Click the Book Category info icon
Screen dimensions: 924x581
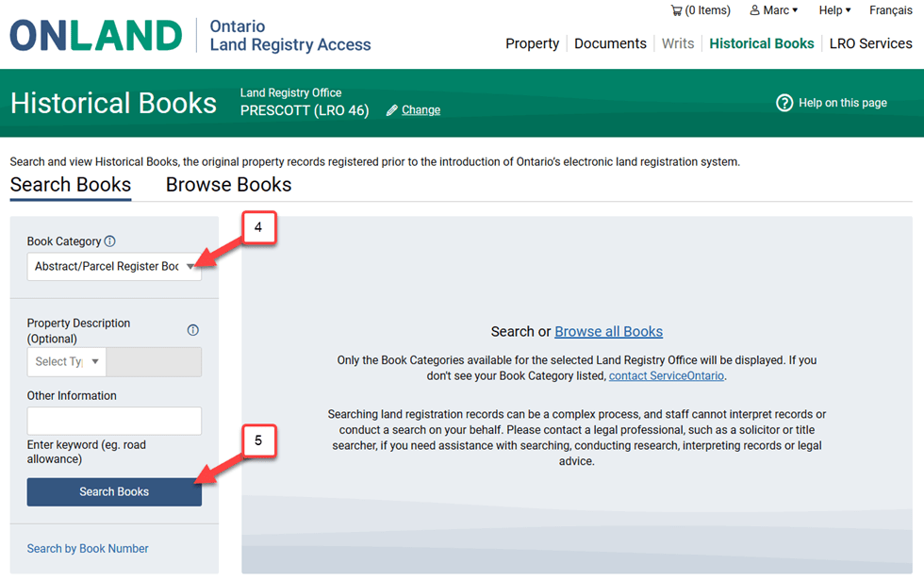[110, 241]
